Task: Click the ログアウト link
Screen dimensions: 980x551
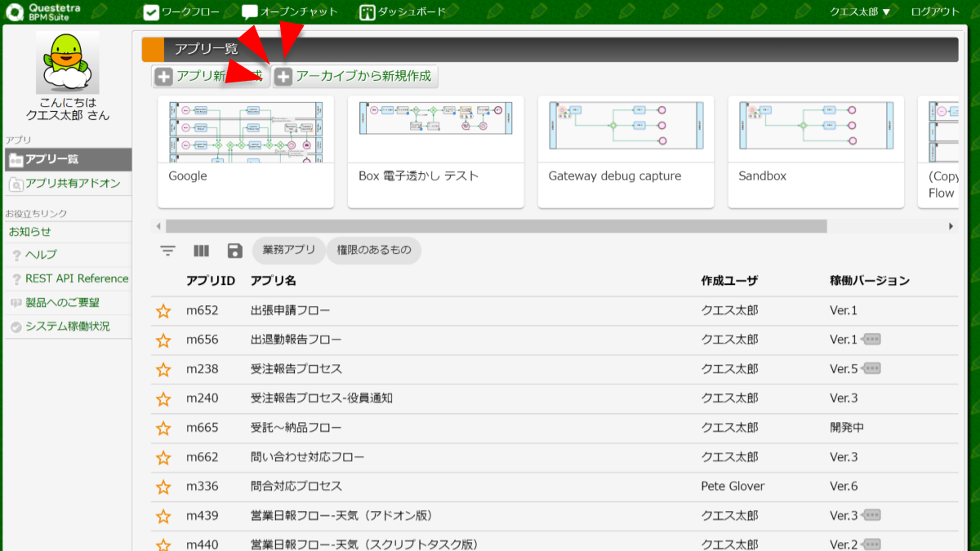Action: click(x=935, y=12)
